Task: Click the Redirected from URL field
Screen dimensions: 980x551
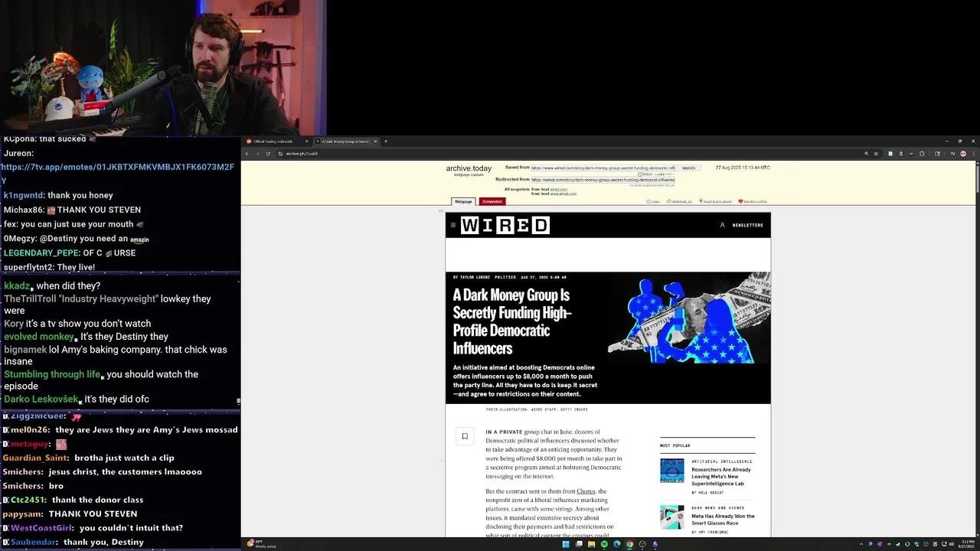Action: point(603,180)
